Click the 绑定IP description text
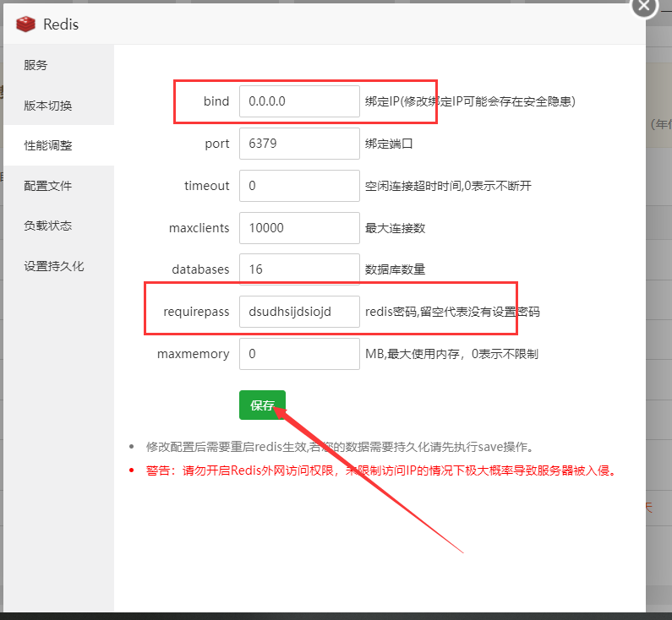Viewport: 672px width, 620px height. tap(470, 101)
